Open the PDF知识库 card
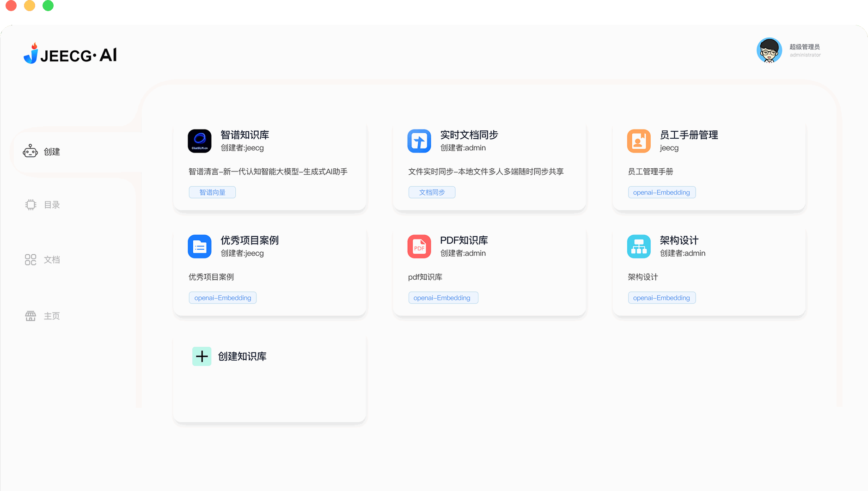 point(489,272)
